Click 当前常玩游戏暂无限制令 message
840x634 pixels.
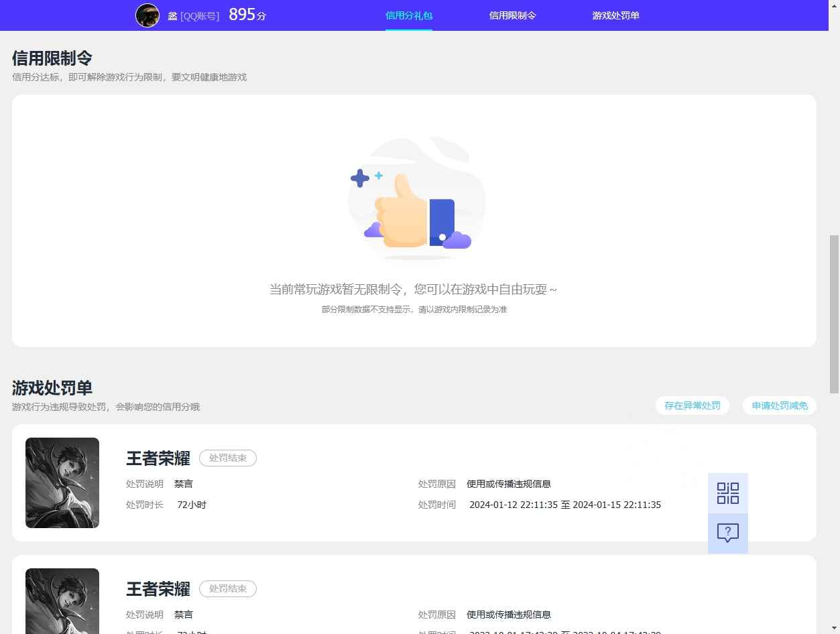[x=413, y=290]
